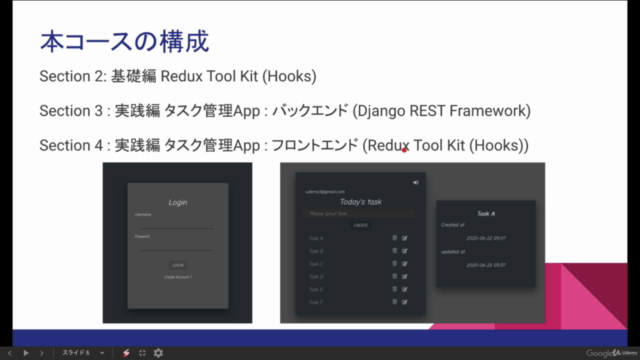Toggle the red laser pointer icon
640x360 pixels.
click(x=126, y=353)
